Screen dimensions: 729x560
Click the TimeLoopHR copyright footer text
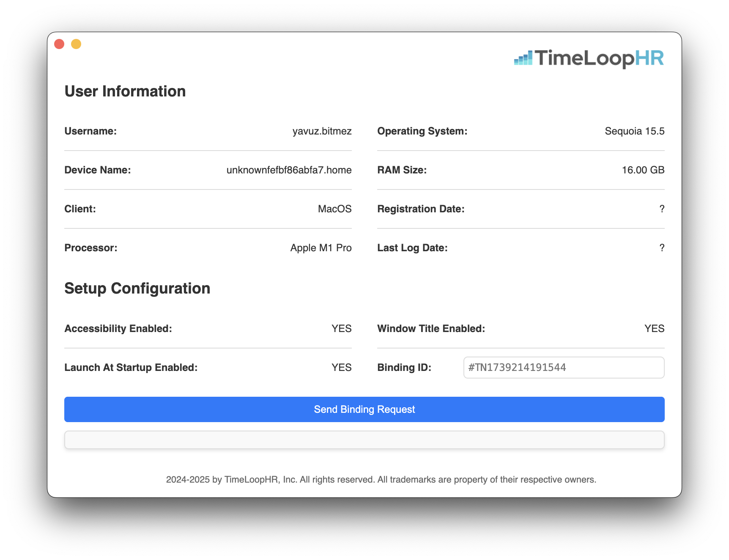click(381, 480)
